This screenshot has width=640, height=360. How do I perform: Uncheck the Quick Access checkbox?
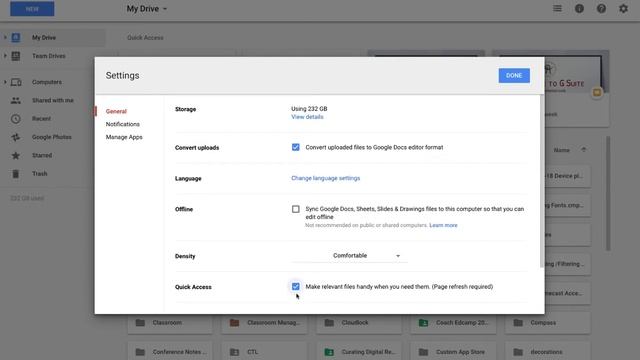[296, 287]
